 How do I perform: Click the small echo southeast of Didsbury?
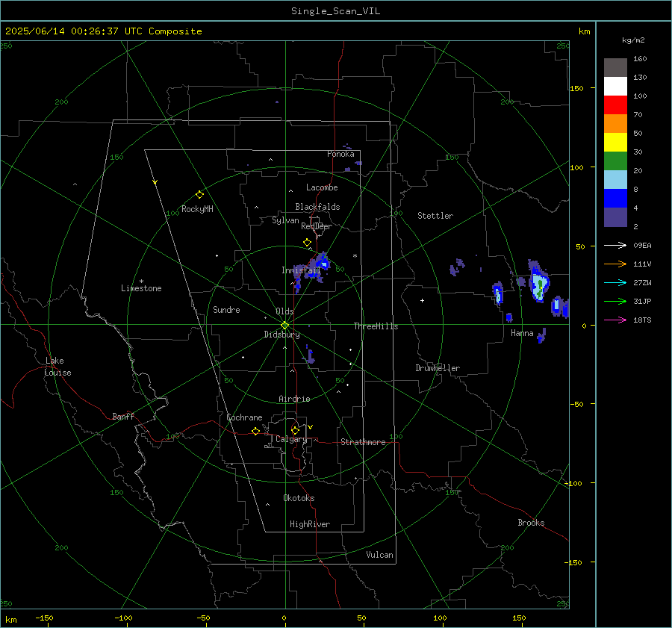[310, 355]
